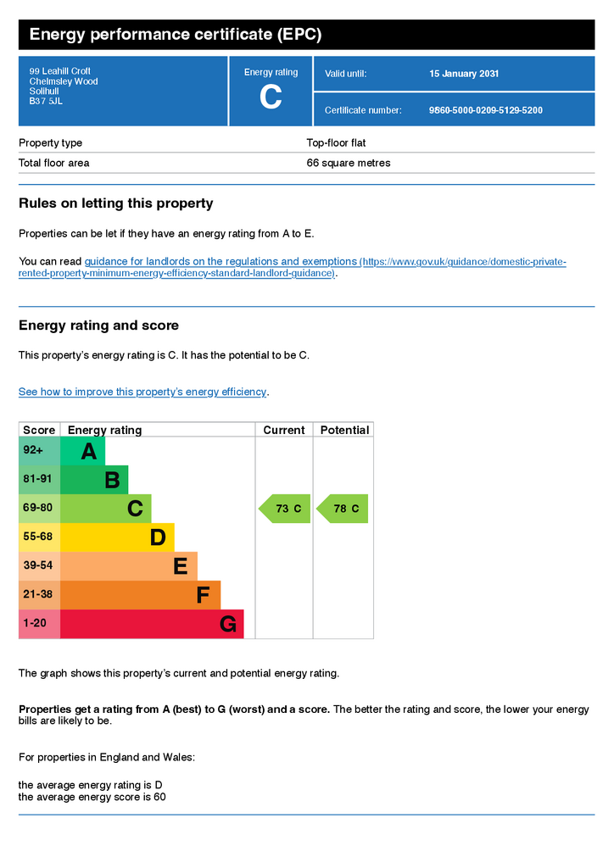
Task: Click the potential 78 C rating arrow
Action: (342, 509)
